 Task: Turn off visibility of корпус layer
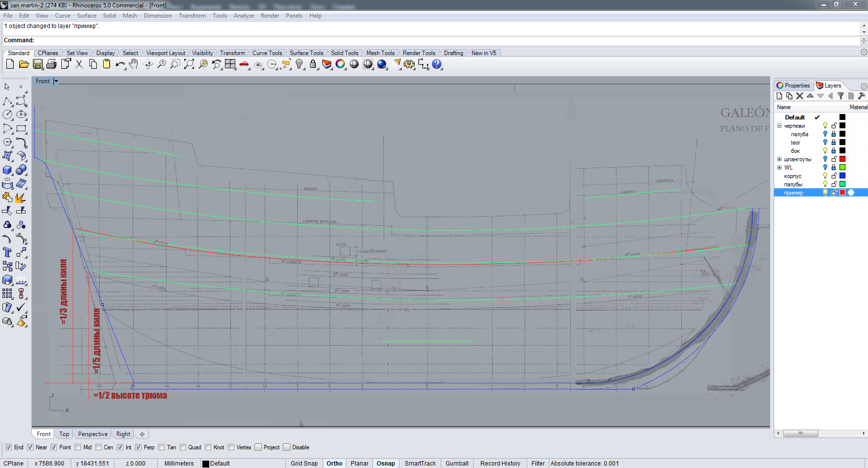coord(825,176)
